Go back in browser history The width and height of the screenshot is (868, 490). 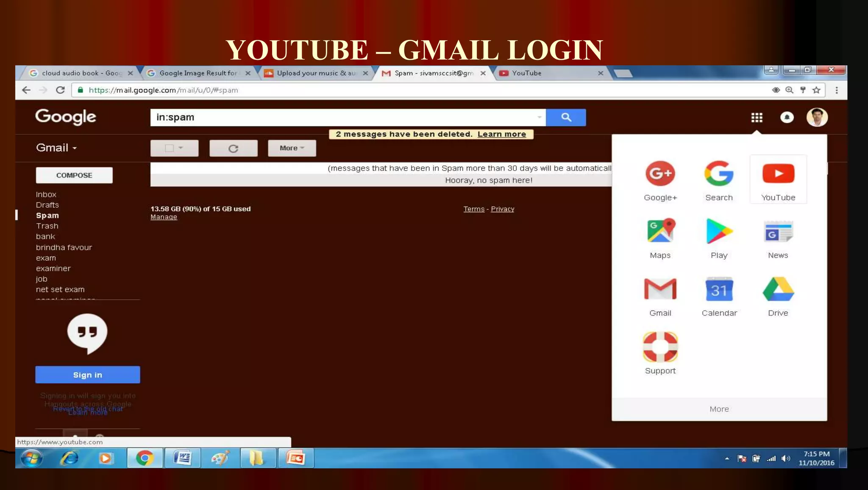[26, 90]
